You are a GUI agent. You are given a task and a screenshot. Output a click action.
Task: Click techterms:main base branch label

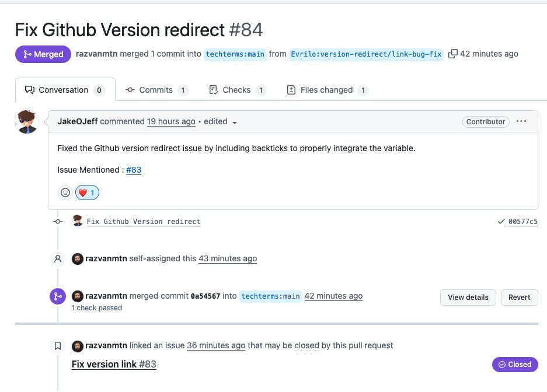[235, 54]
